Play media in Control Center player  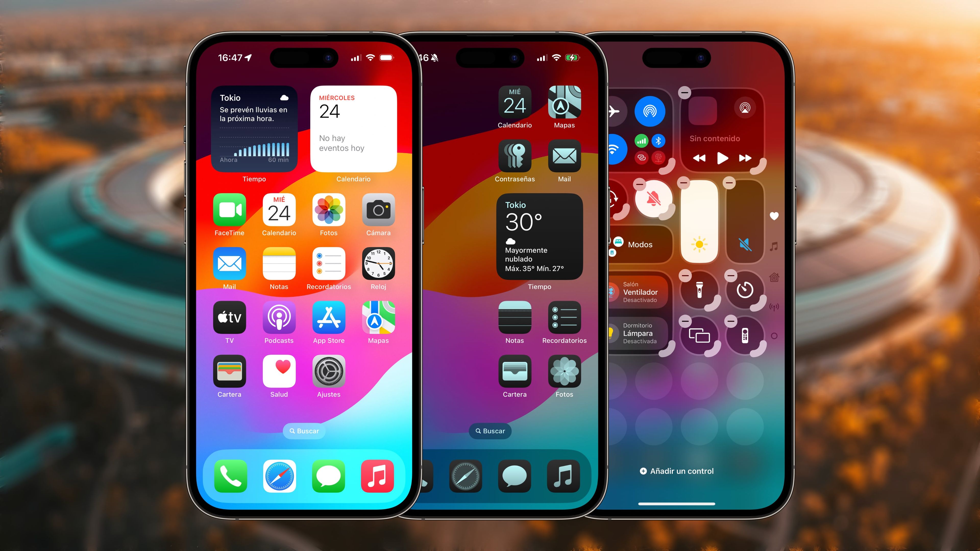(724, 158)
